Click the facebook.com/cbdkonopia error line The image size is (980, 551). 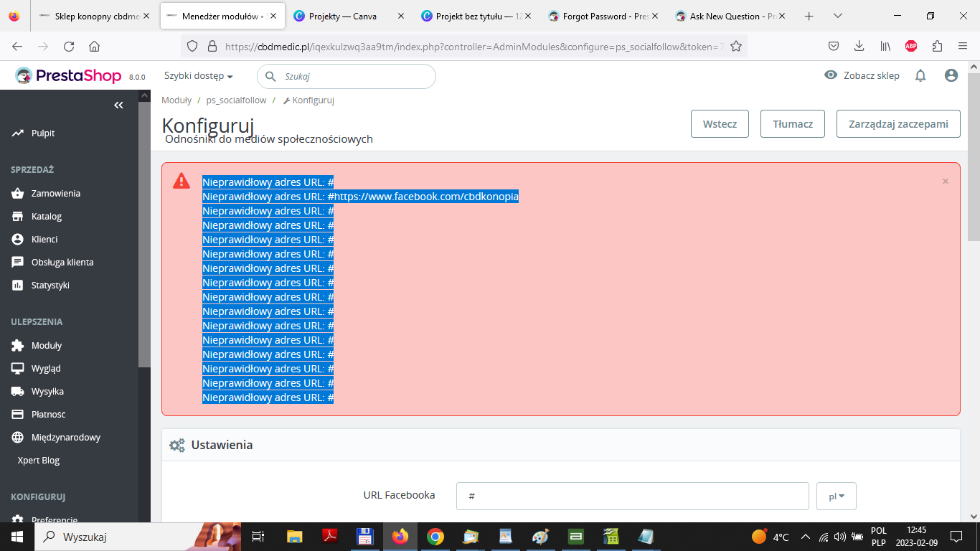(360, 196)
